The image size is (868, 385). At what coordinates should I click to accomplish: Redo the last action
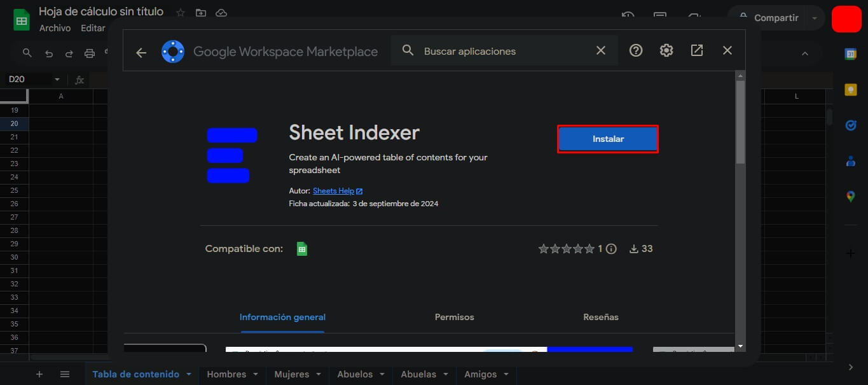click(x=69, y=53)
